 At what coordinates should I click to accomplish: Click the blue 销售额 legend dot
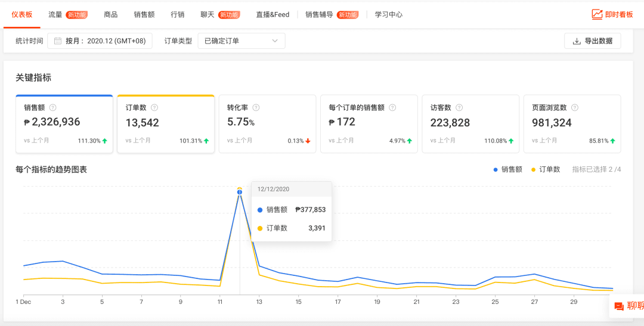[x=496, y=170]
